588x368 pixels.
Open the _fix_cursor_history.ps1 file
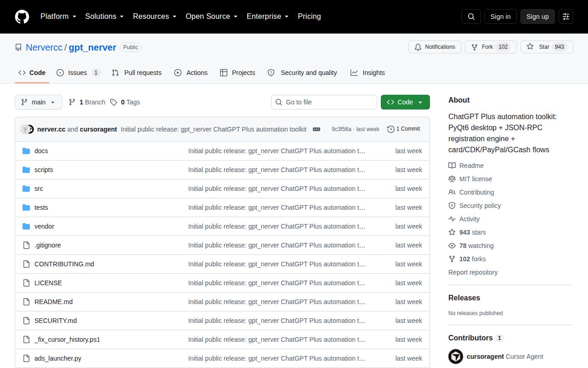coord(67,339)
